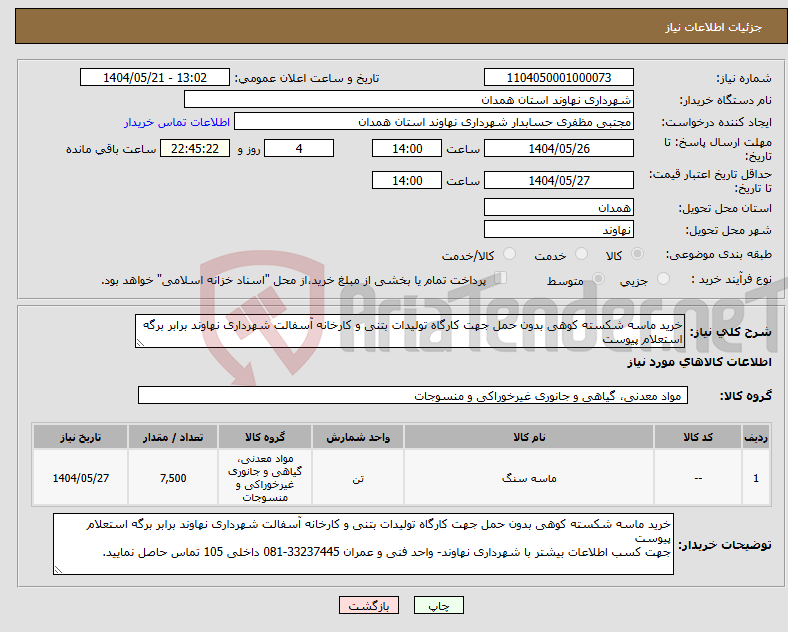This screenshot has height=632, width=788.
Task: Click the delivery city field نهاوند
Action: click(558, 230)
